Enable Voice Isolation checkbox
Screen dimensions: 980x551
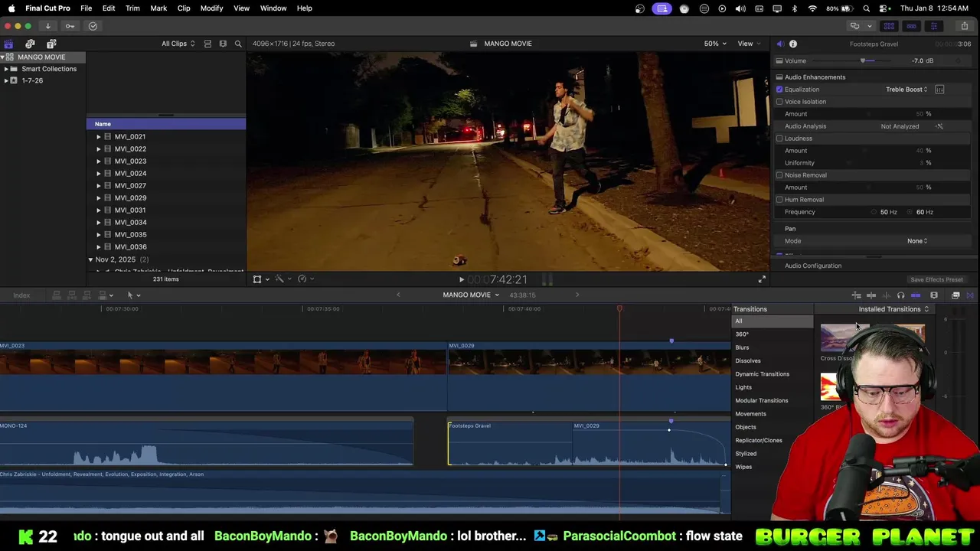pyautogui.click(x=779, y=102)
